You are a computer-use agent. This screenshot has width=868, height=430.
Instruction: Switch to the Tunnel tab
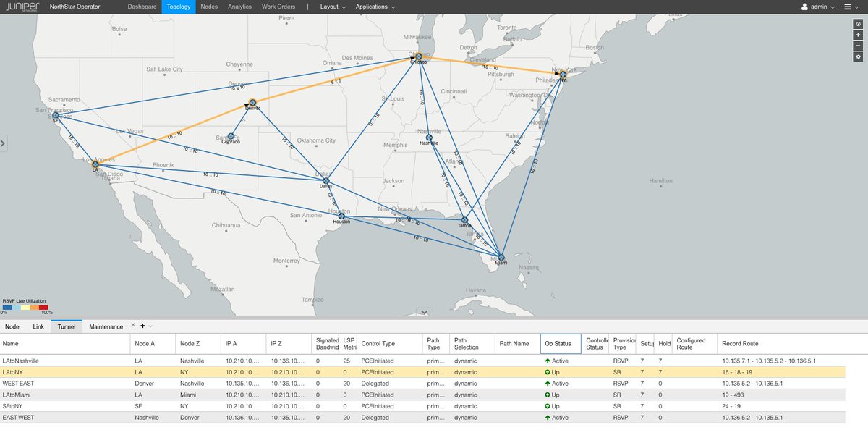tap(67, 326)
